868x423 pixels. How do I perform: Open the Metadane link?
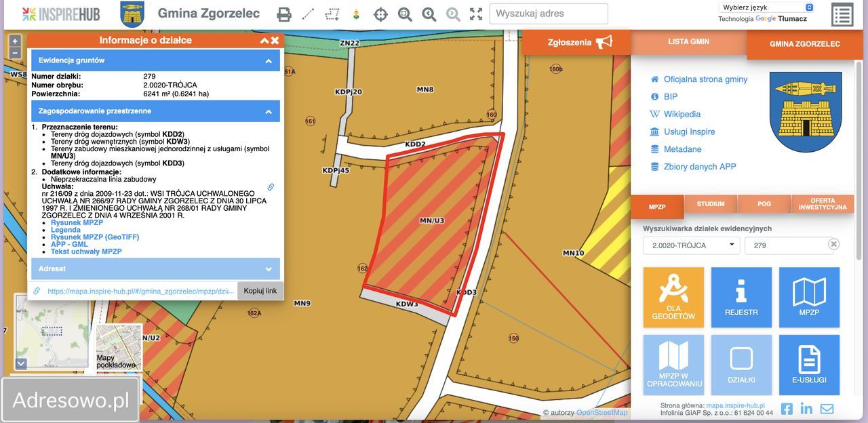click(683, 149)
